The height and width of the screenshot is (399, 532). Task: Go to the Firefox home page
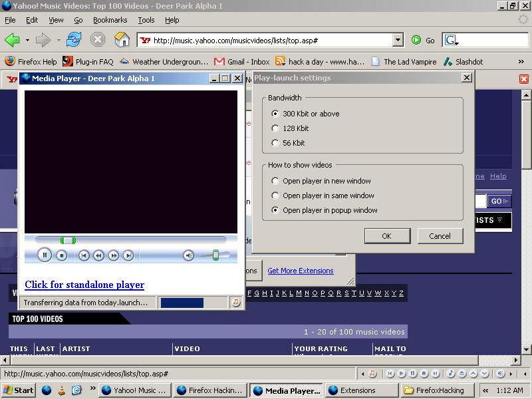pos(122,40)
